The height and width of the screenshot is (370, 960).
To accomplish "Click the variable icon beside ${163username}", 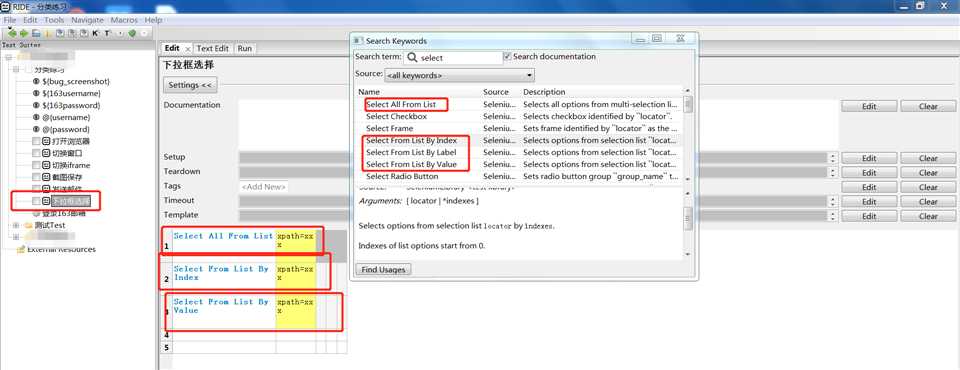I will click(x=36, y=93).
